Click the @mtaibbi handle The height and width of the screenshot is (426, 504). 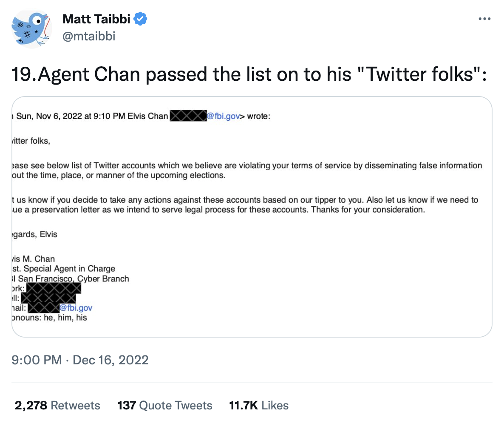(x=88, y=37)
